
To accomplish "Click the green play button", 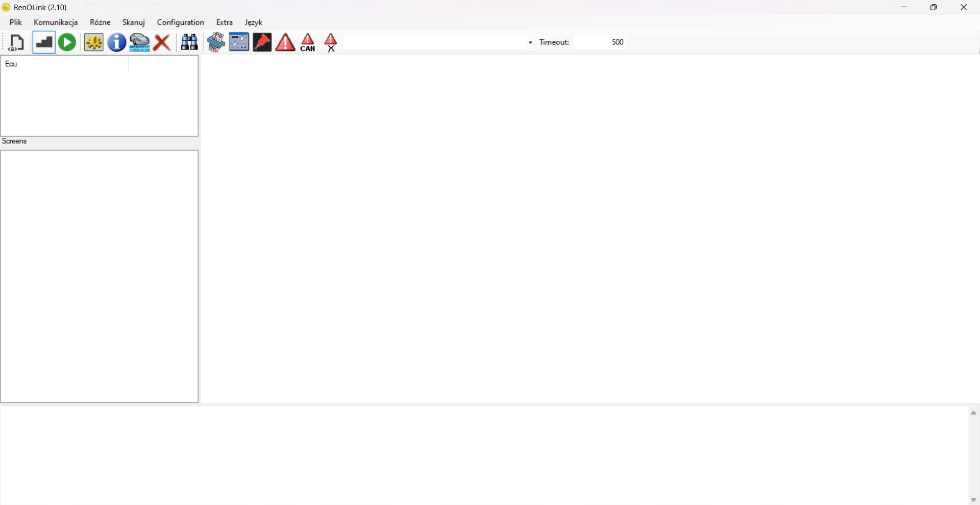I will [x=67, y=43].
